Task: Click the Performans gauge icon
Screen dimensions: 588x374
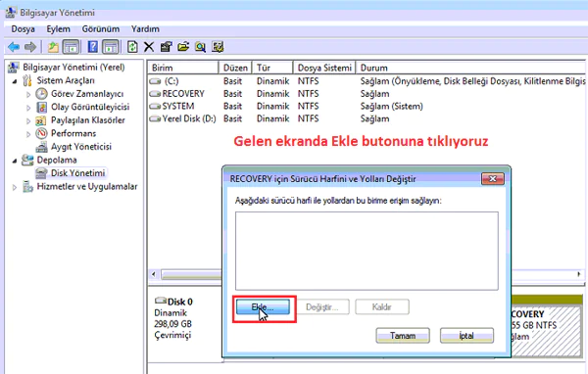Action: (x=41, y=133)
